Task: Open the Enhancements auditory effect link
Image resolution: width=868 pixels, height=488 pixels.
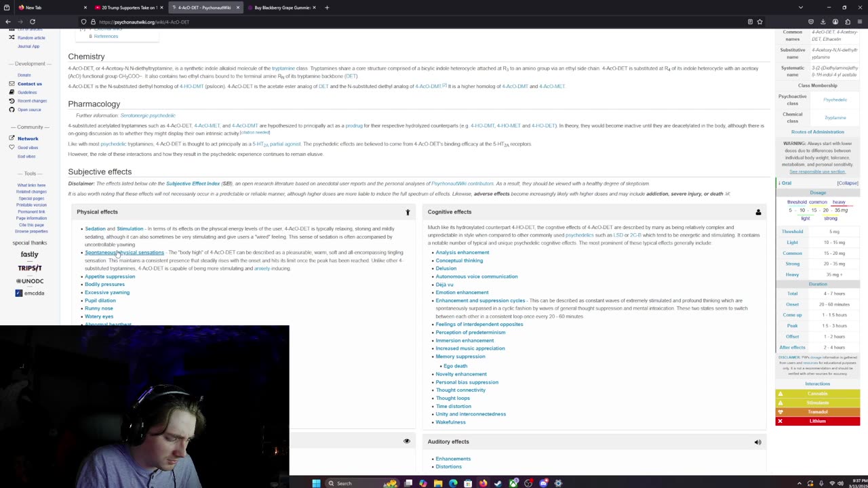Action: (x=453, y=459)
